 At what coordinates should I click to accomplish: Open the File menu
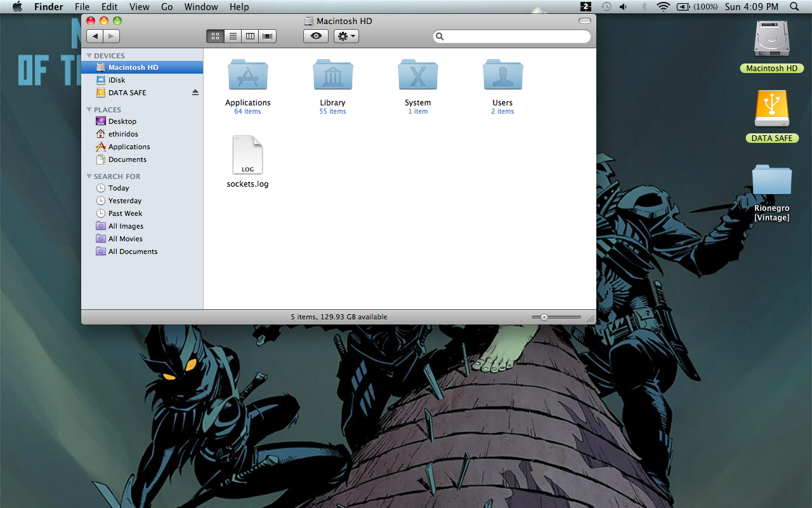click(82, 7)
